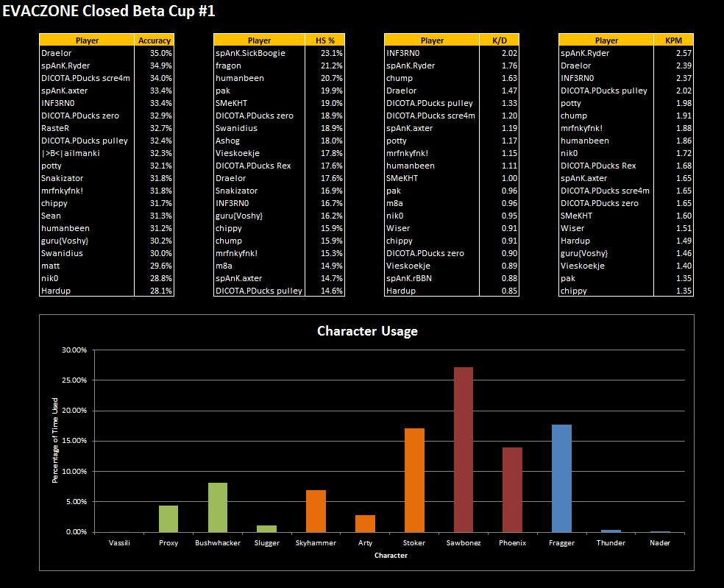The image size is (724, 588).
Task: Click the Character Usage chart title
Action: (367, 331)
